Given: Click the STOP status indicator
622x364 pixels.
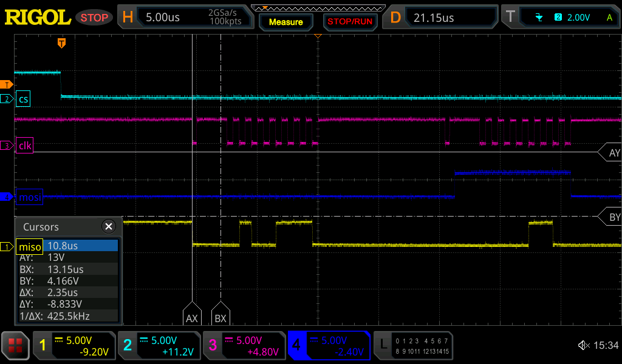Looking at the screenshot, I should click(94, 18).
